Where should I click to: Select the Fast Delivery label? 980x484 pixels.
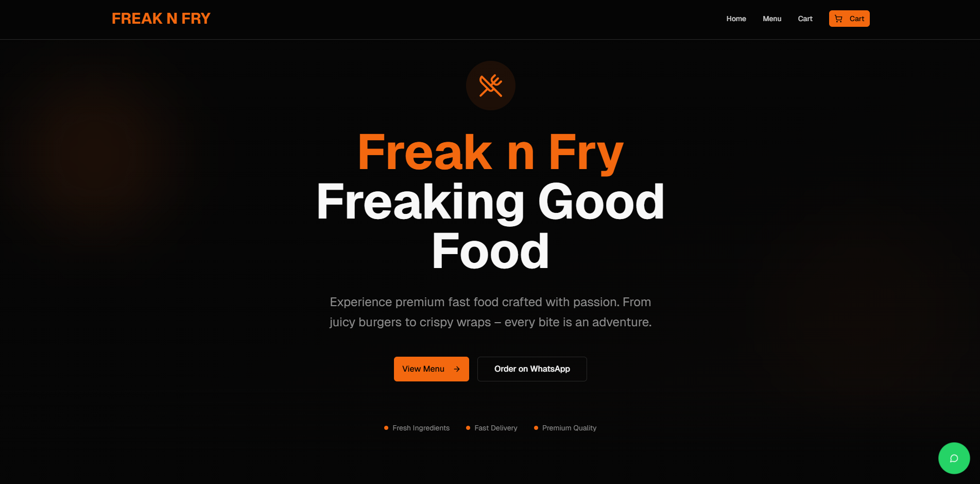[496, 428]
